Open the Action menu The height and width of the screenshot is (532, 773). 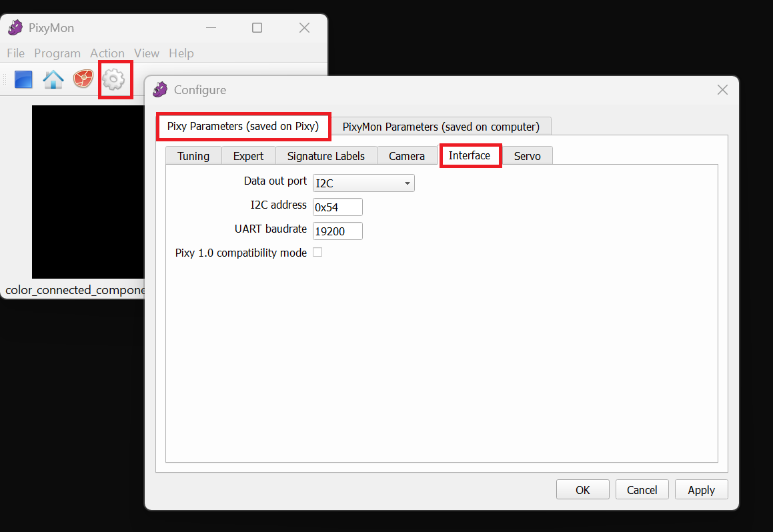(107, 53)
